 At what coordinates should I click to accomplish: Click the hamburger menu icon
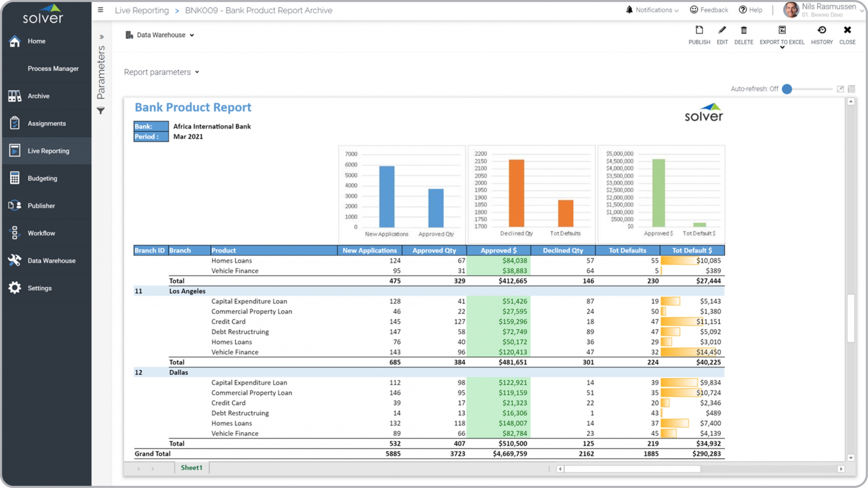(x=100, y=10)
